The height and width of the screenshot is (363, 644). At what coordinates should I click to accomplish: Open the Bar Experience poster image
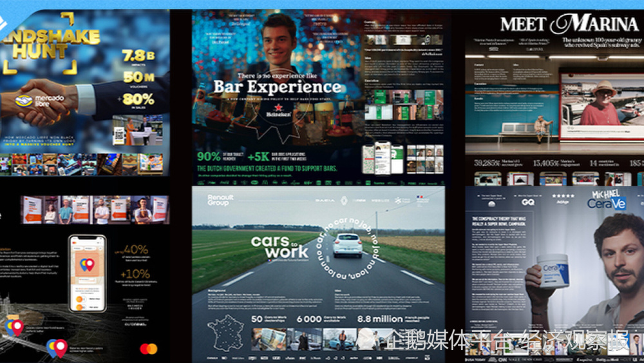(318, 97)
